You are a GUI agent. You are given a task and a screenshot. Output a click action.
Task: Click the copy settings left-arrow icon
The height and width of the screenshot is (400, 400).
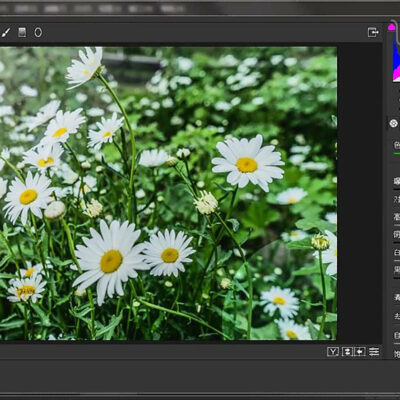click(360, 351)
